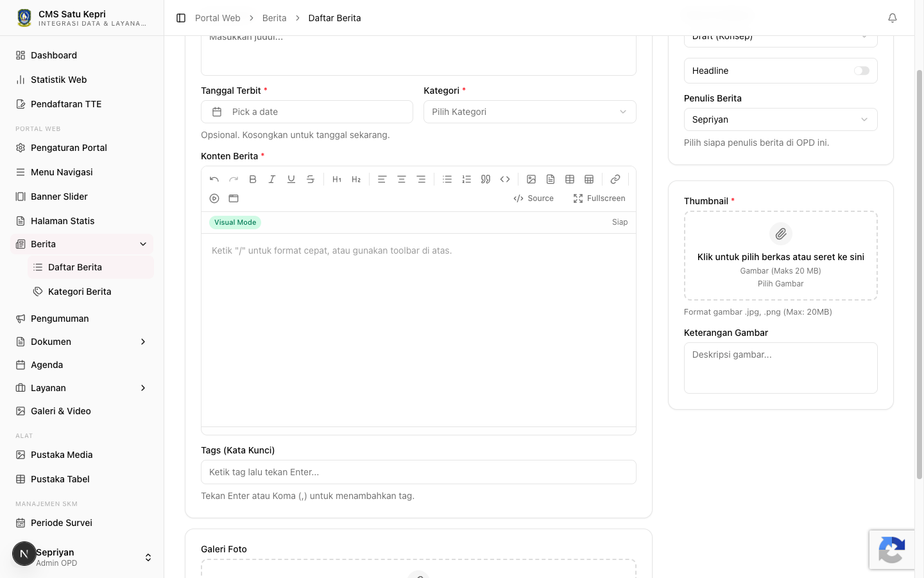Open editor in Fullscreen
The image size is (924, 578).
(x=599, y=198)
